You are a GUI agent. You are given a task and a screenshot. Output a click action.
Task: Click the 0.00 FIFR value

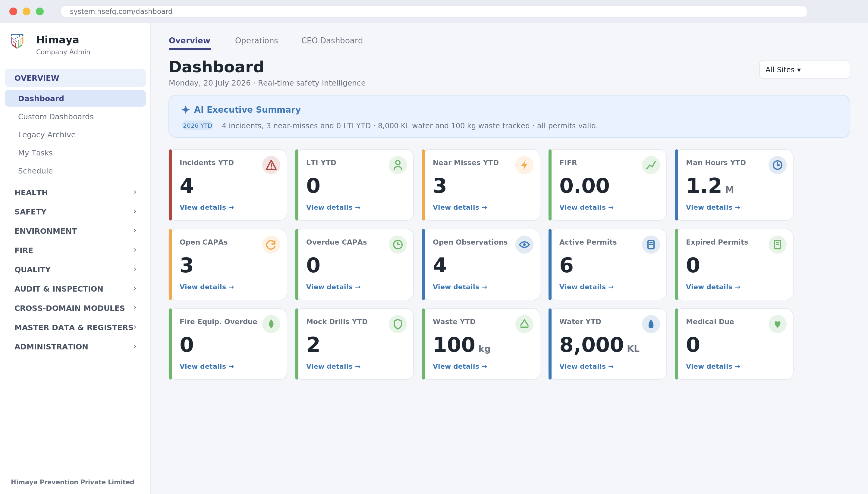pos(584,186)
